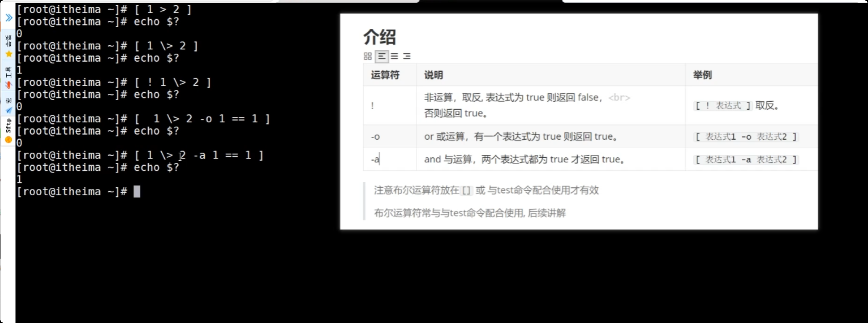The image size is (868, 323).
Task: Click the gray <br> tag text
Action: pyautogui.click(x=619, y=98)
